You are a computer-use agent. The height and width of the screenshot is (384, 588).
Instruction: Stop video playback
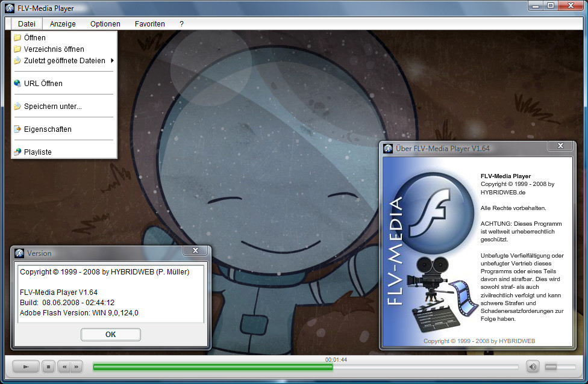click(x=48, y=367)
